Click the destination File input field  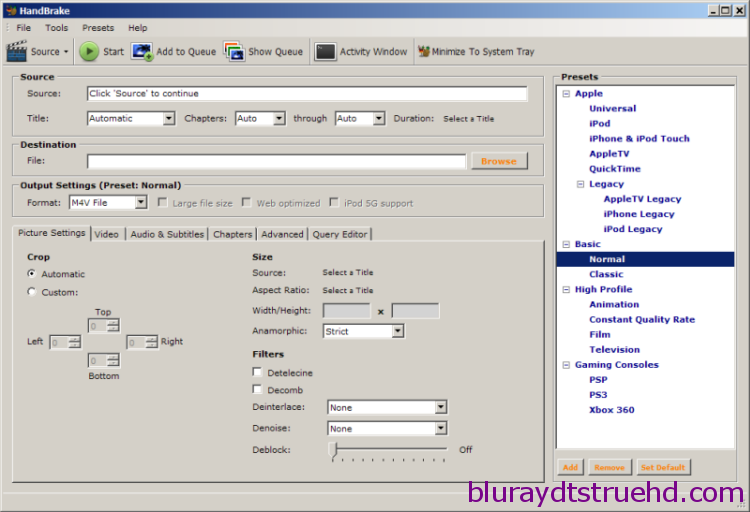point(276,161)
